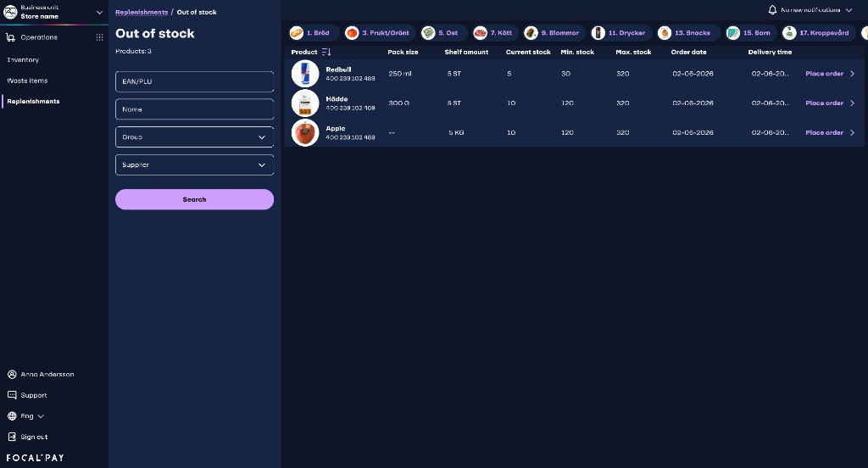
Task: Click the FocalPay logo
Action: (35, 458)
